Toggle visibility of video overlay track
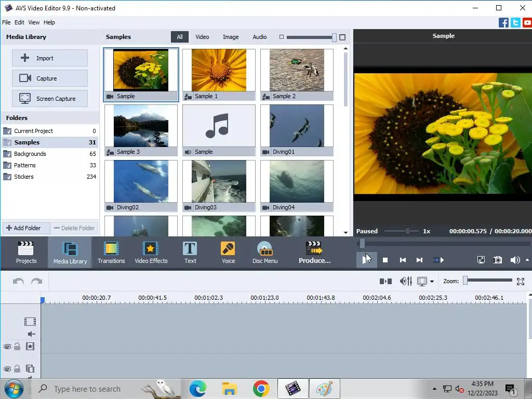 point(7,369)
